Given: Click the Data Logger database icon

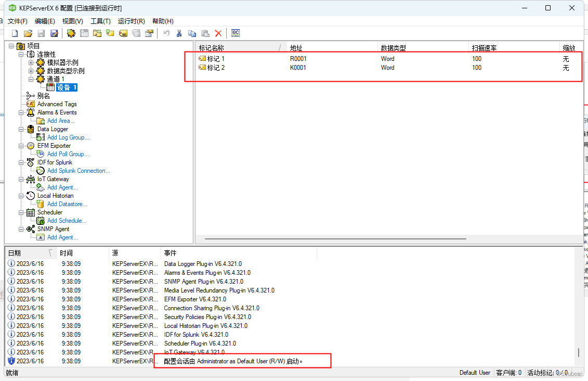Looking at the screenshot, I should [30, 129].
